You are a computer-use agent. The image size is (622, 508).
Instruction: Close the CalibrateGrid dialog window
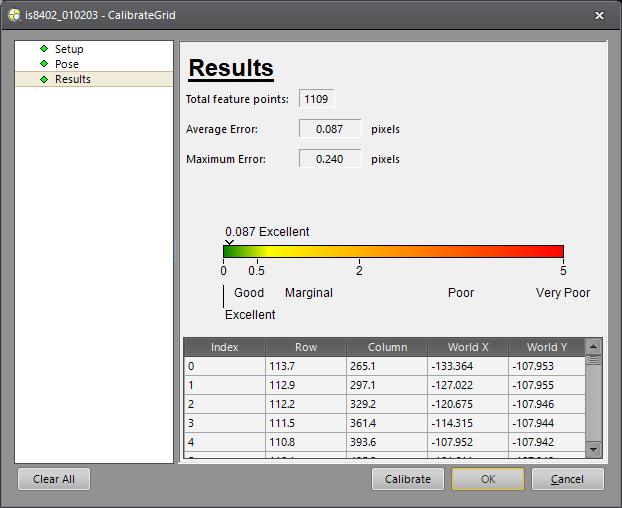coord(599,15)
